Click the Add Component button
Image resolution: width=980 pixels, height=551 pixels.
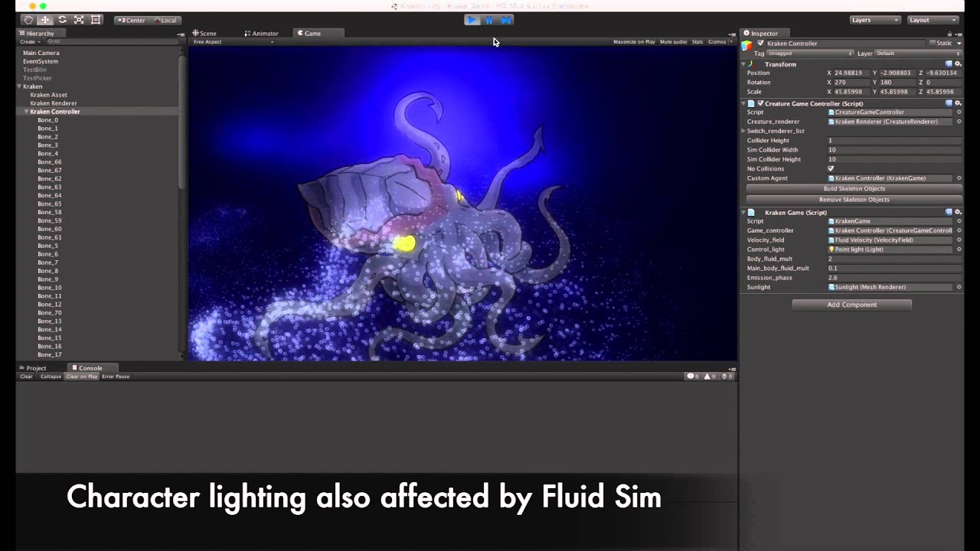851,304
